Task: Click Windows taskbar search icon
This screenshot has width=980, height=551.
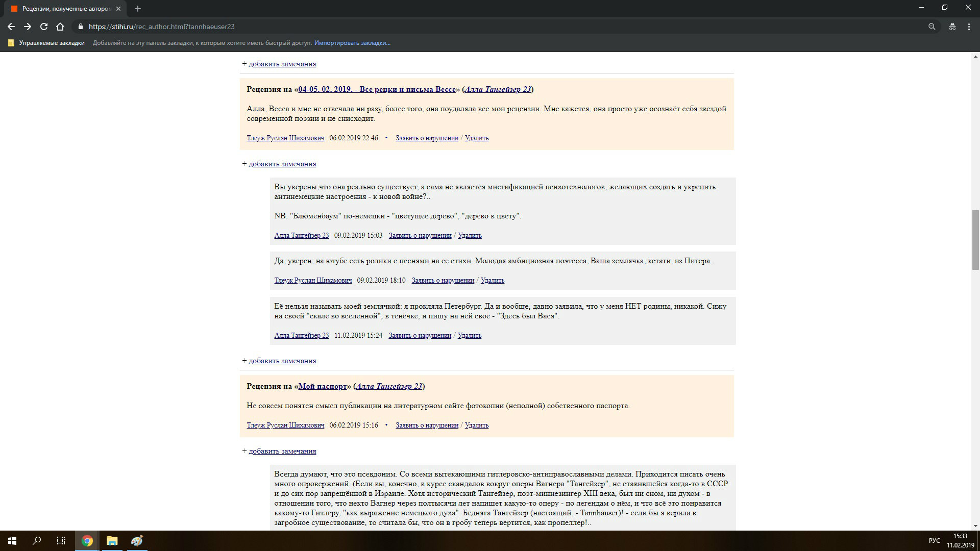Action: (37, 541)
